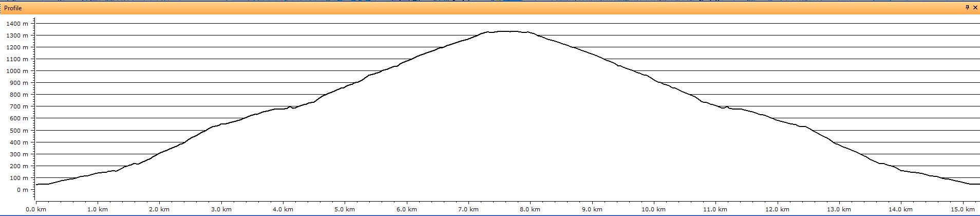Close the Profile panel

pos(975,8)
